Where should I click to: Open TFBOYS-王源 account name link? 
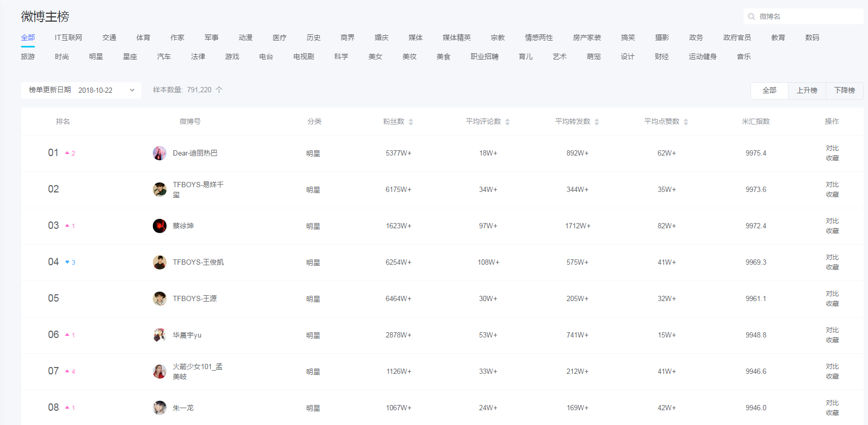[x=194, y=298]
